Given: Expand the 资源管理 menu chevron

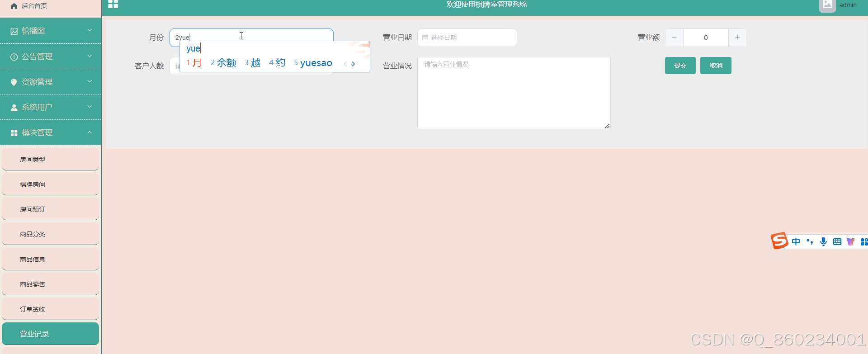Looking at the screenshot, I should (x=90, y=81).
